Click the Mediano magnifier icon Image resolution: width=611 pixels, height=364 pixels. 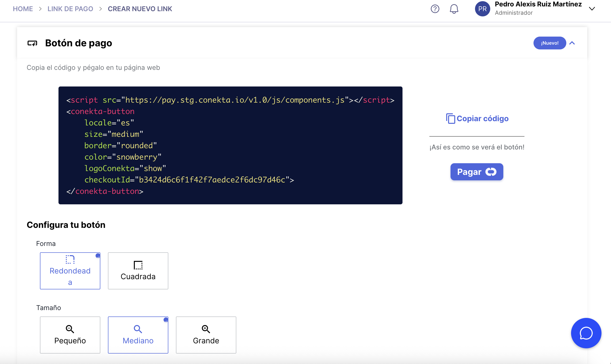click(138, 329)
